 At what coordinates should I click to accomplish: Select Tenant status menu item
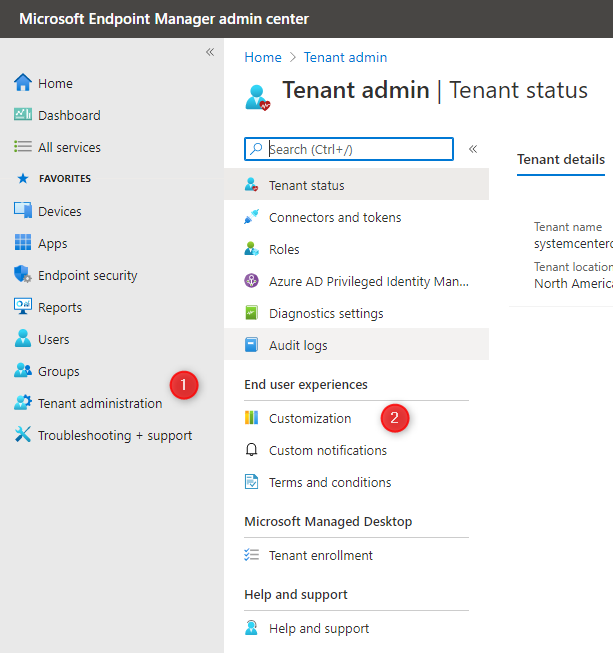pos(356,184)
